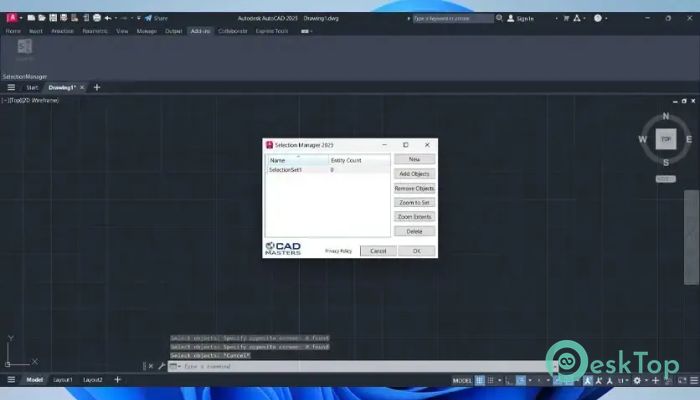Expand the workspace gear dropdown arrow
The height and width of the screenshot is (400, 700).
point(645,380)
